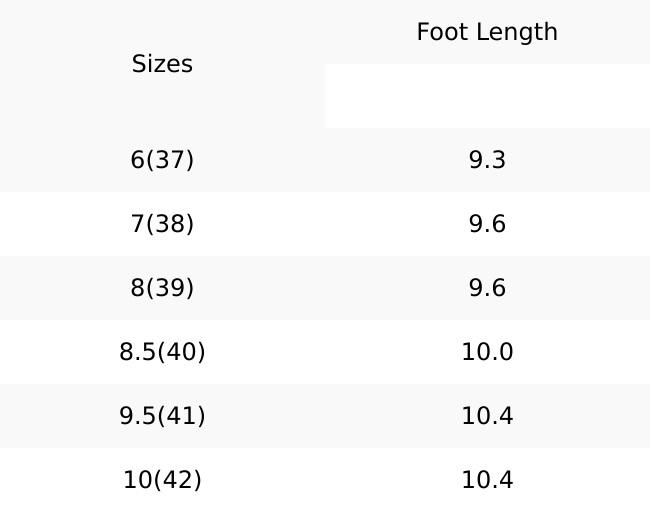The image size is (650, 512).
Task: Select the empty cell under Foot Length
Action: [x=487, y=96]
